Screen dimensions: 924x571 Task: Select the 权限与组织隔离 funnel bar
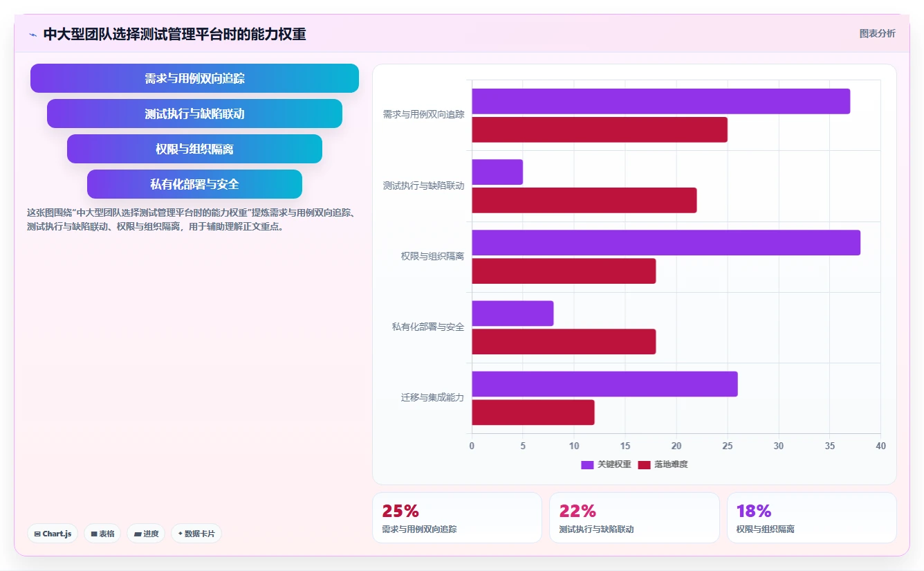(x=194, y=149)
